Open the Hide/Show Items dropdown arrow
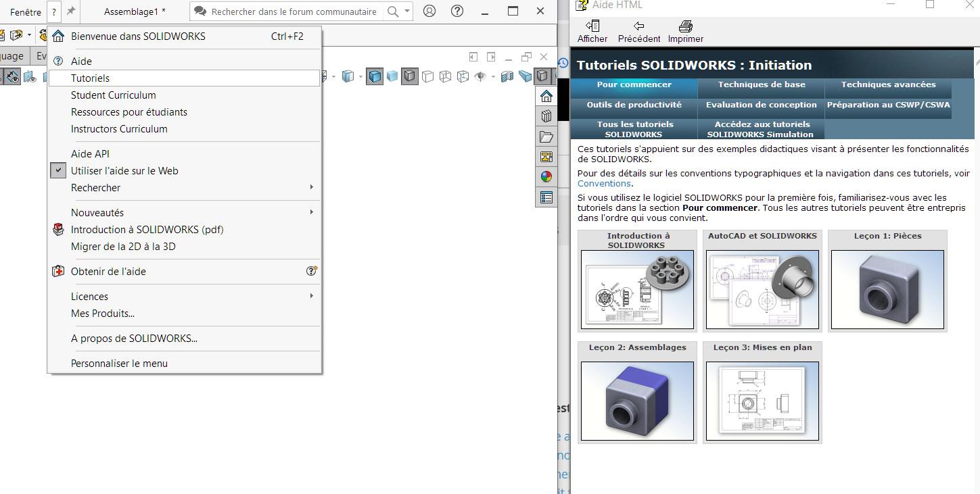980x494 pixels. pos(493,76)
